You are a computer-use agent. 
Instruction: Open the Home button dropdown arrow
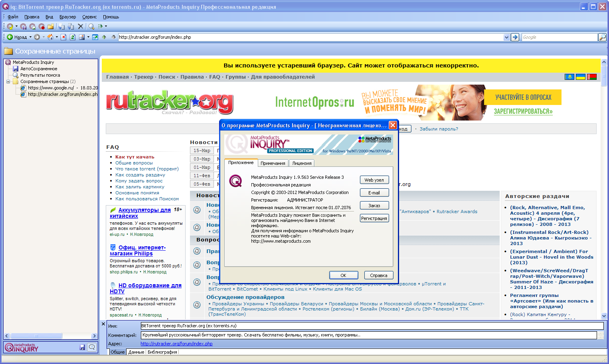[57, 37]
